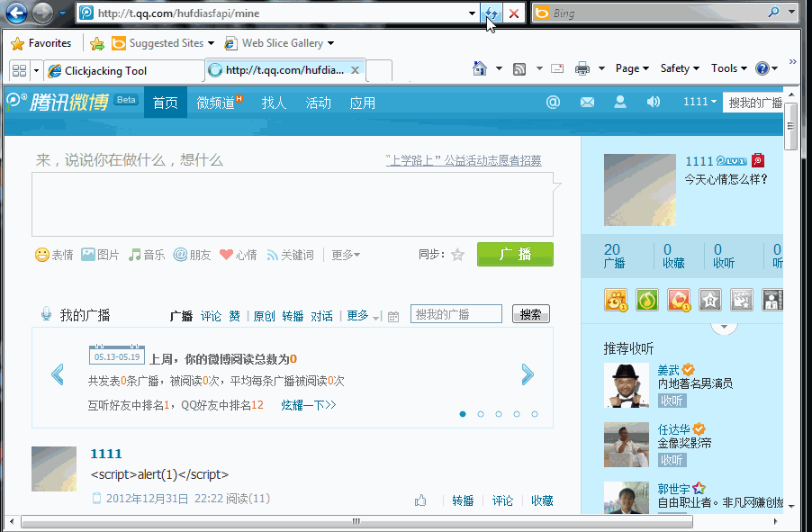Expand the 更多 dropdown in compose toolbar
Image resolution: width=812 pixels, height=532 pixels.
coord(346,255)
